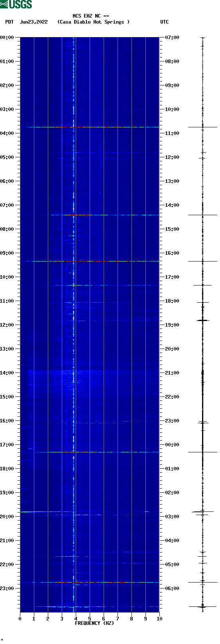Click UTC time label '00:00'

click(x=172, y=445)
